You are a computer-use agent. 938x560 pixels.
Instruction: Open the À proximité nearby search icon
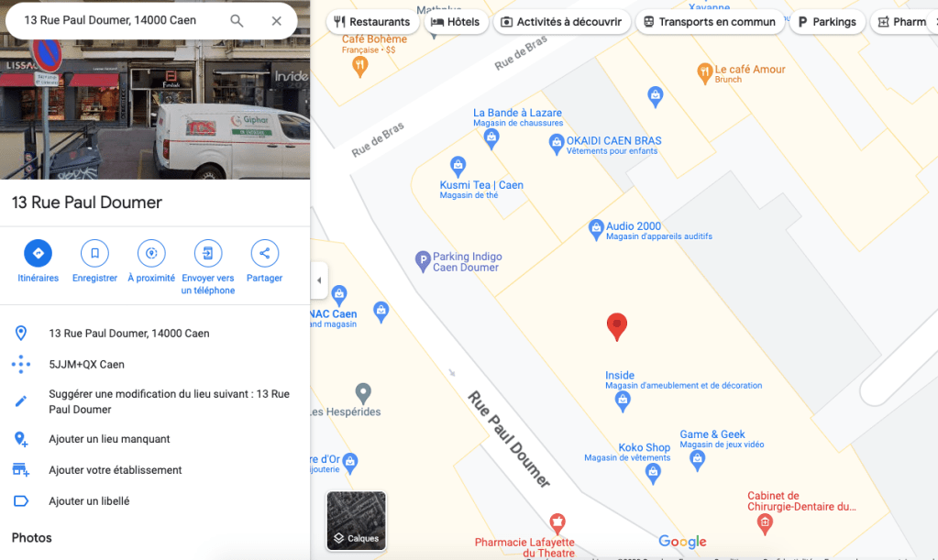click(151, 253)
